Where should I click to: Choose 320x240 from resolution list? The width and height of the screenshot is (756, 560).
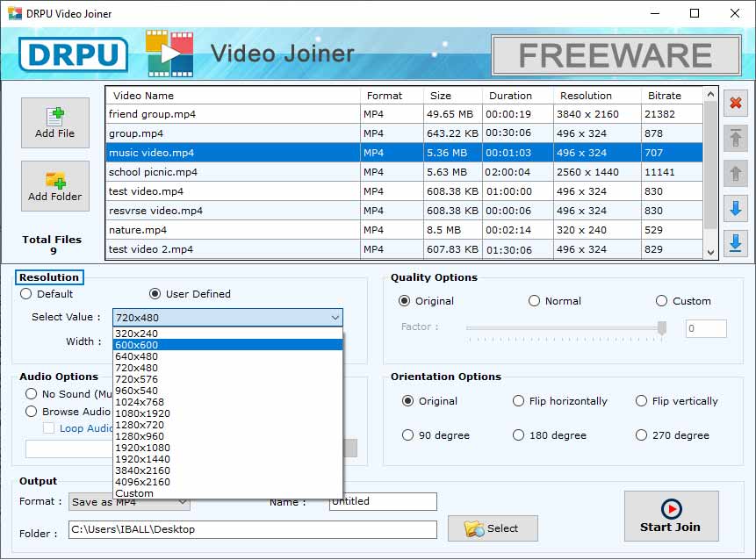coord(227,334)
